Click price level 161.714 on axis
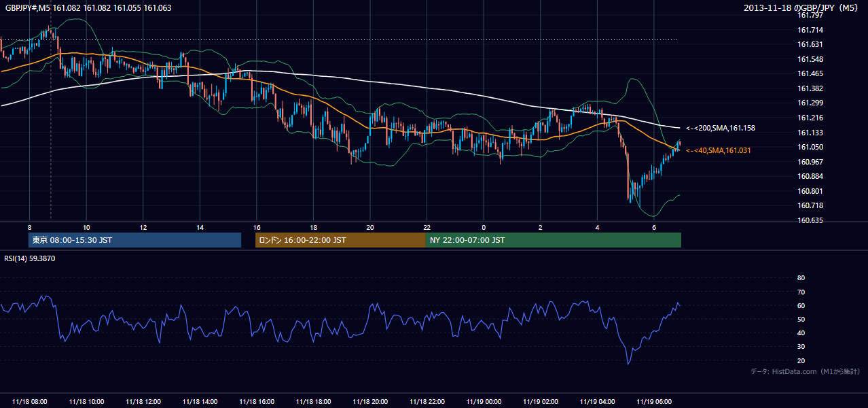This screenshot has height=408, width=868. tap(810, 30)
